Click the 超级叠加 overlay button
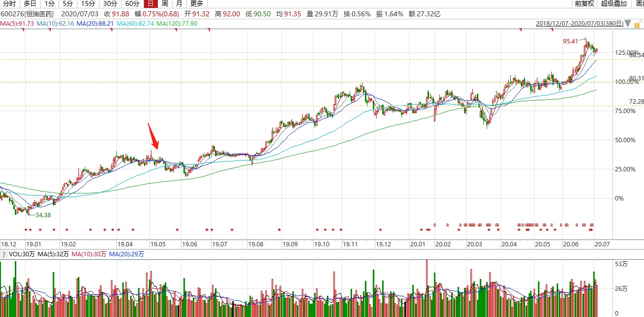 [x=613, y=3]
